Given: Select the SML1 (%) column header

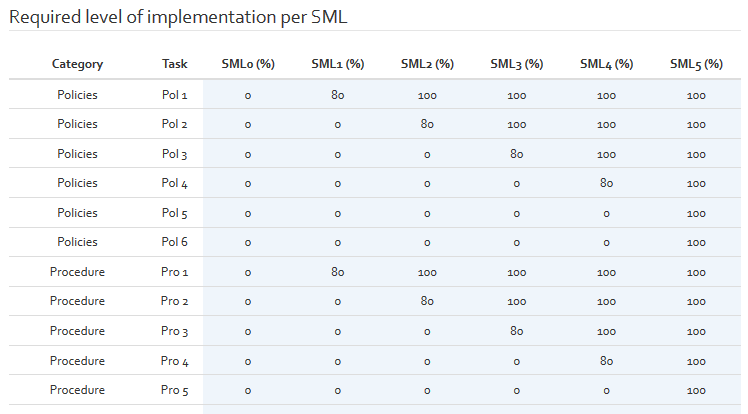Looking at the screenshot, I should coord(338,64).
